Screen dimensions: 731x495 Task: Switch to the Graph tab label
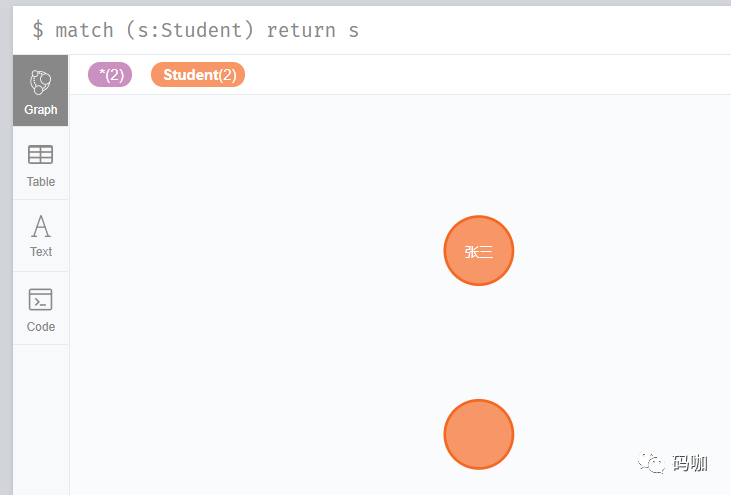coord(41,110)
